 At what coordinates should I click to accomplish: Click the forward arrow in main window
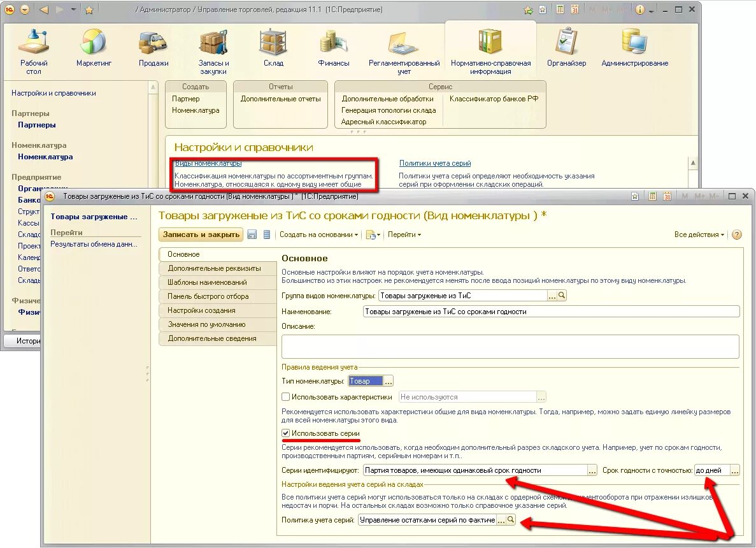60,10
